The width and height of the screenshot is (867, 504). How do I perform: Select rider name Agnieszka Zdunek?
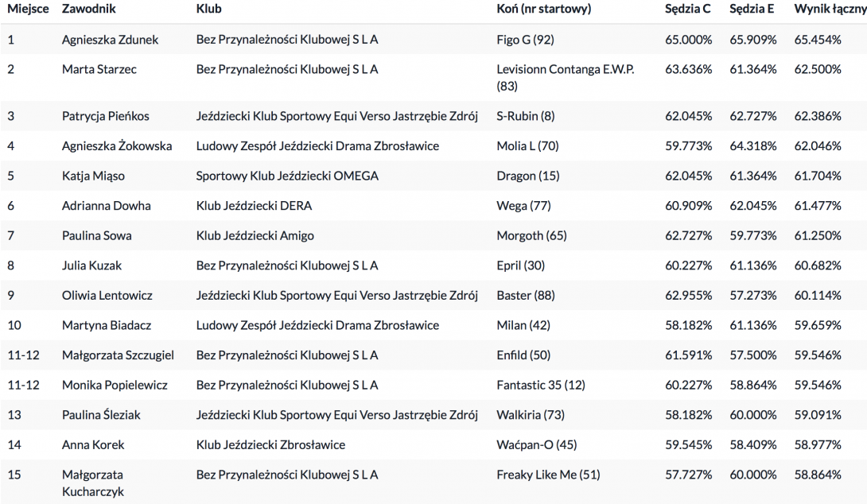tap(110, 40)
